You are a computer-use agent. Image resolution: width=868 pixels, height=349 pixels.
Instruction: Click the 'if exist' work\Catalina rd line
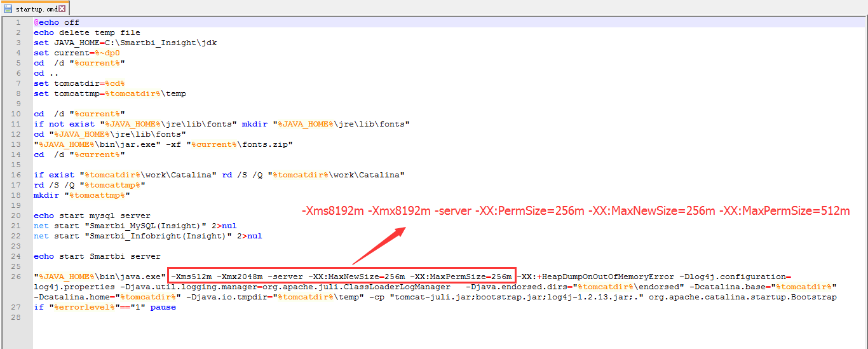click(x=219, y=175)
